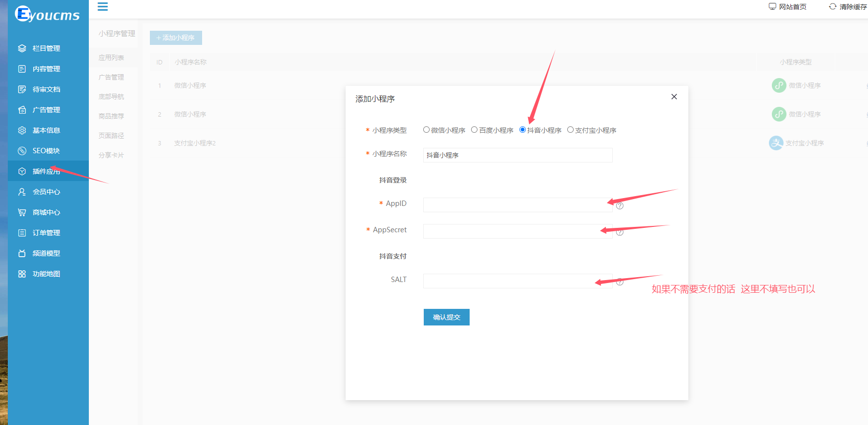
Task: Click the AppSecret help question icon
Action: pos(620,232)
